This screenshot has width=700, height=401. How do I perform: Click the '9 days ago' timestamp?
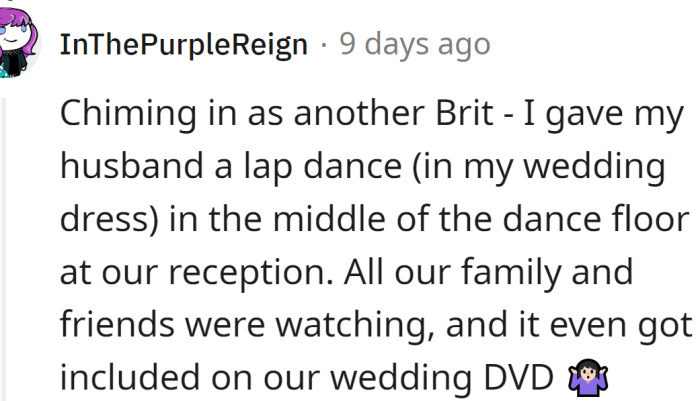click(x=415, y=44)
